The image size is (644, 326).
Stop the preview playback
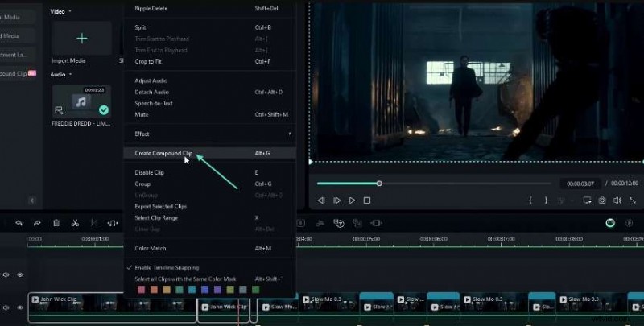pos(367,200)
